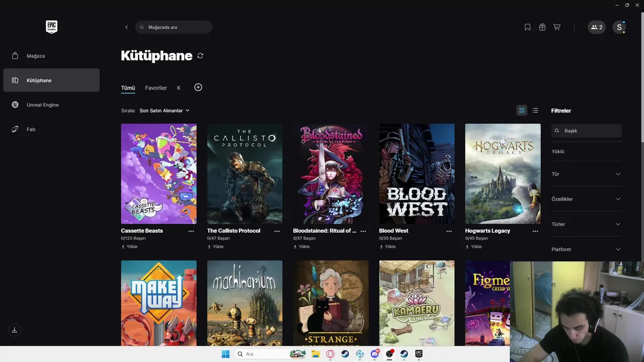Open Bloodstained three-dot options menu

363,231
